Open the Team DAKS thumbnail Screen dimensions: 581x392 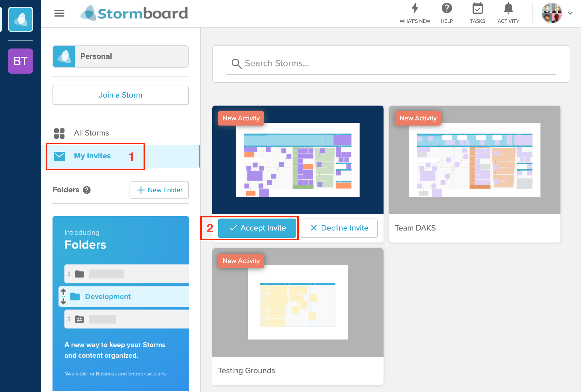pos(475,160)
